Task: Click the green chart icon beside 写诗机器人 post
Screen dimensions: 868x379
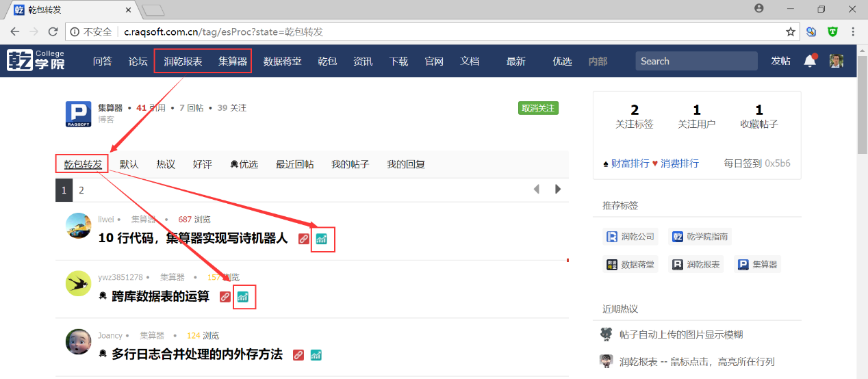Action: (321, 239)
